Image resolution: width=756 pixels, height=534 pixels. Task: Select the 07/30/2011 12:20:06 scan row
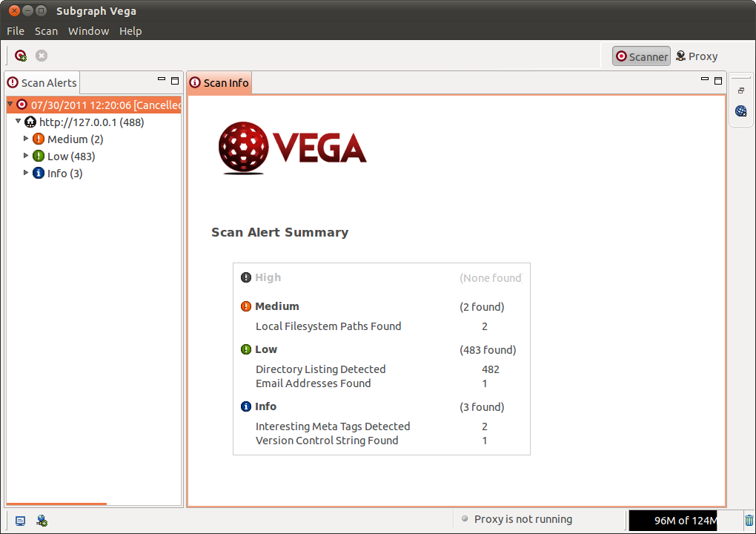[94, 105]
